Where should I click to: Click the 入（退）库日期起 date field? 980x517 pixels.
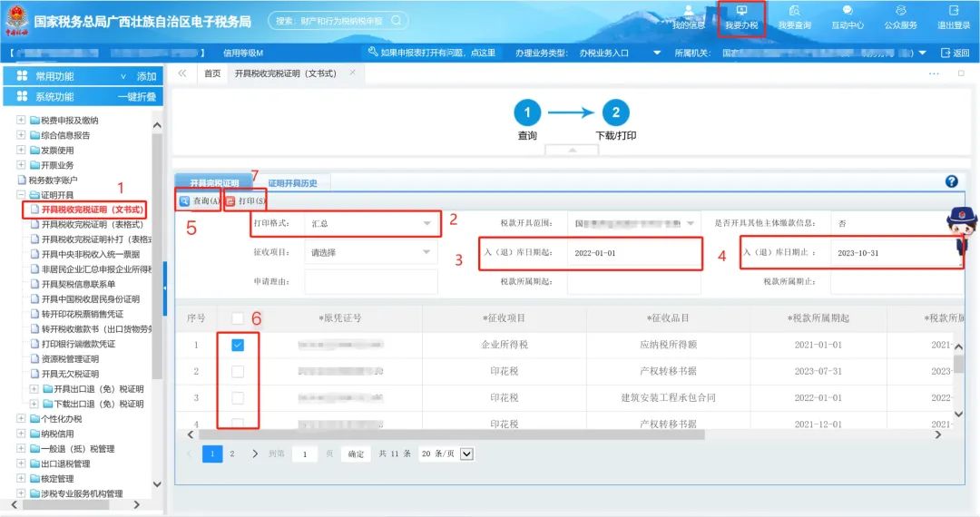point(634,253)
